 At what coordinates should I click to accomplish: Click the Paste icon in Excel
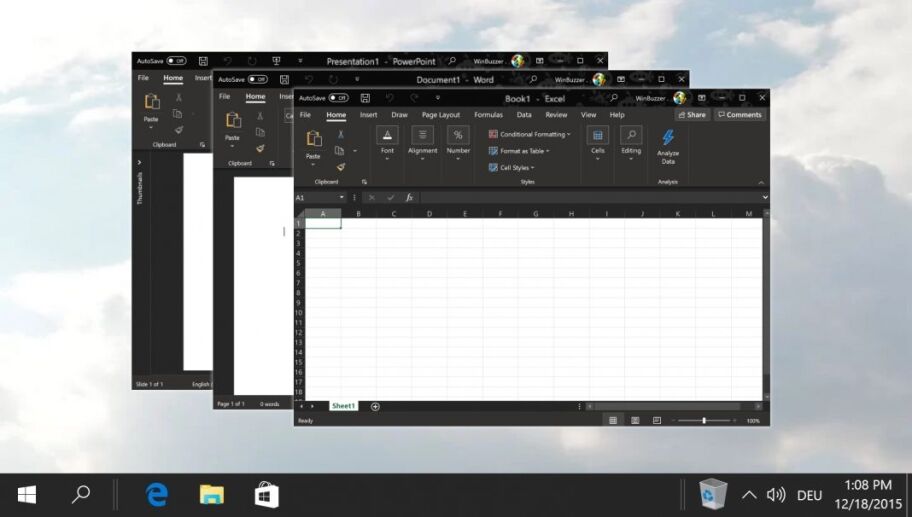click(314, 138)
